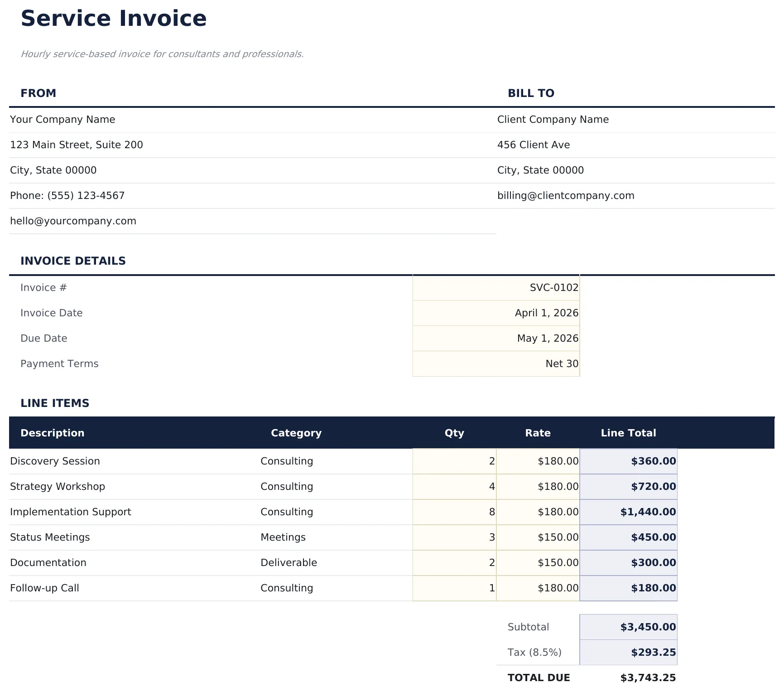Viewport: 784px width, 692px height.
Task: Click the Qty cell for Implementation Support
Action: coord(454,512)
